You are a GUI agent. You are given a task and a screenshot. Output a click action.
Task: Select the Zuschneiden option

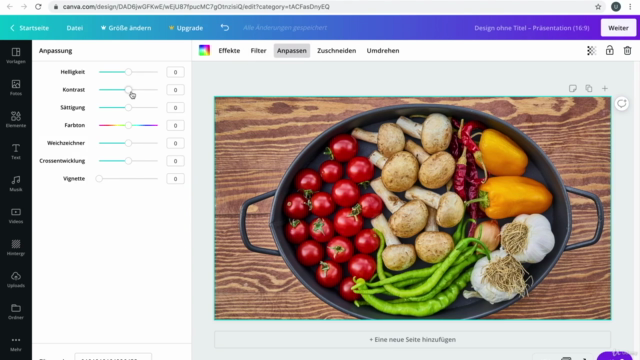336,51
